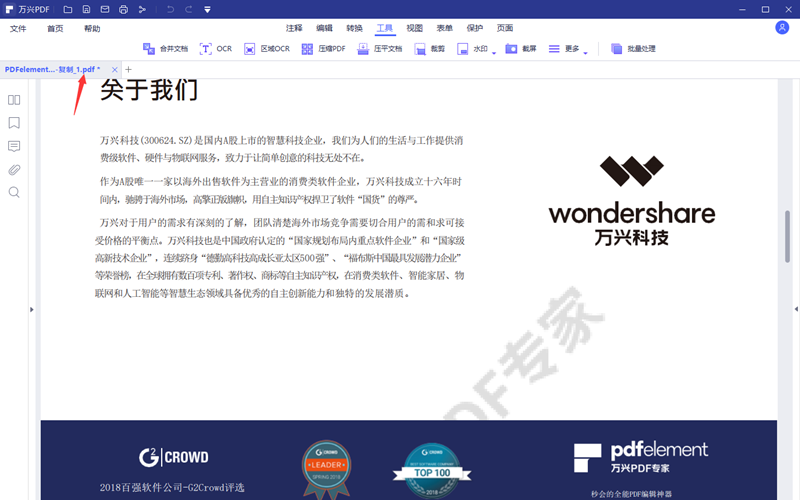Viewport: 800px width, 500px height.
Task: Redo the last undone action
Action: tap(188, 9)
